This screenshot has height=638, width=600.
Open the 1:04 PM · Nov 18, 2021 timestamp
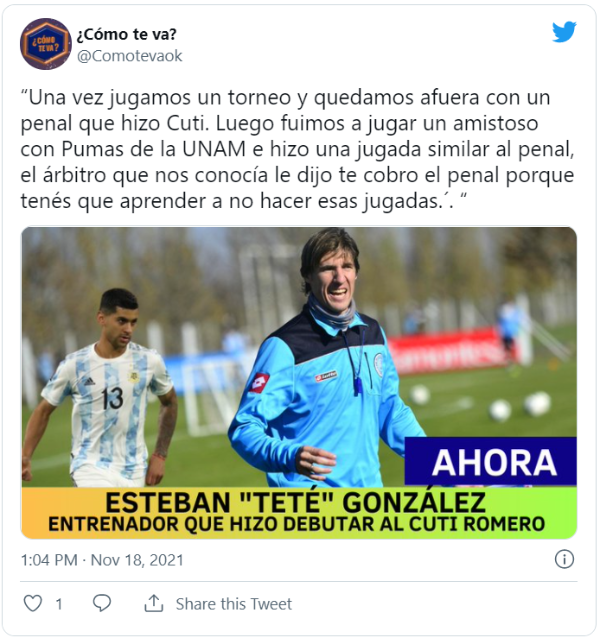pos(102,560)
